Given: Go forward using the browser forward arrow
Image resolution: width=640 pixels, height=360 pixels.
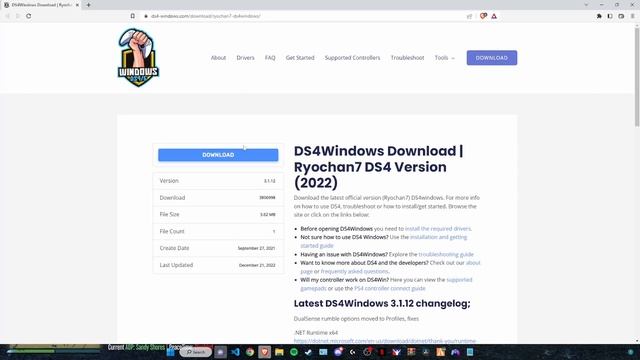Looking at the screenshot, I should 18,16.
